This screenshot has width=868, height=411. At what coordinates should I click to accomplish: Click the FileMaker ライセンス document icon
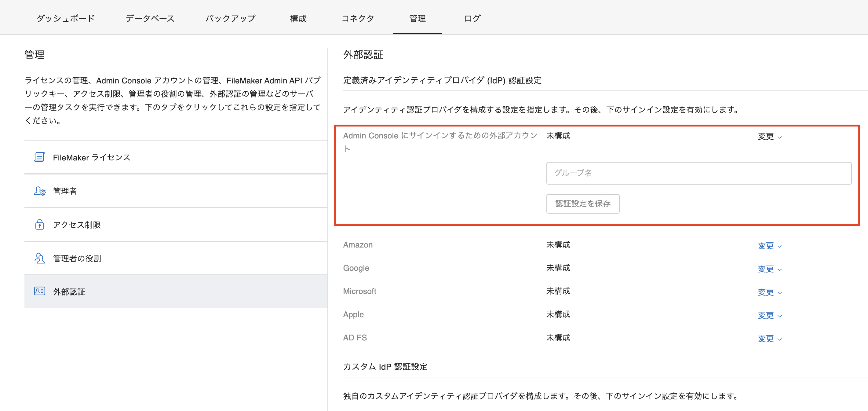click(x=39, y=156)
